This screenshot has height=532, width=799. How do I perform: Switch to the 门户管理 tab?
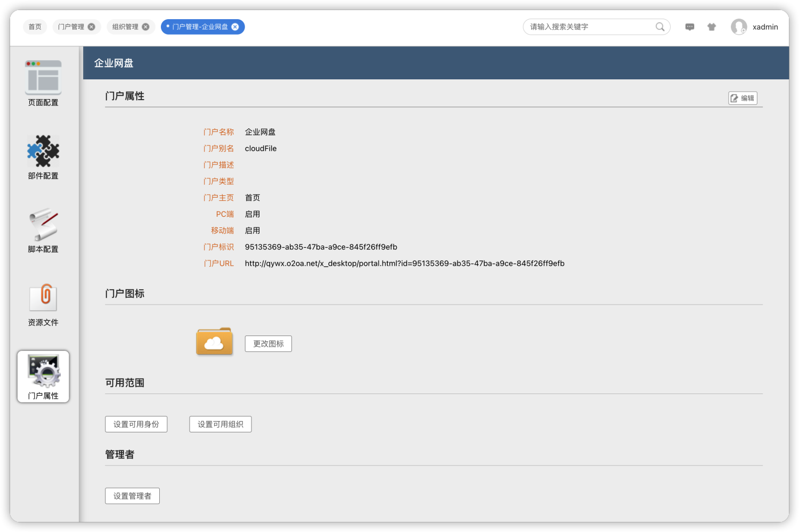[71, 27]
